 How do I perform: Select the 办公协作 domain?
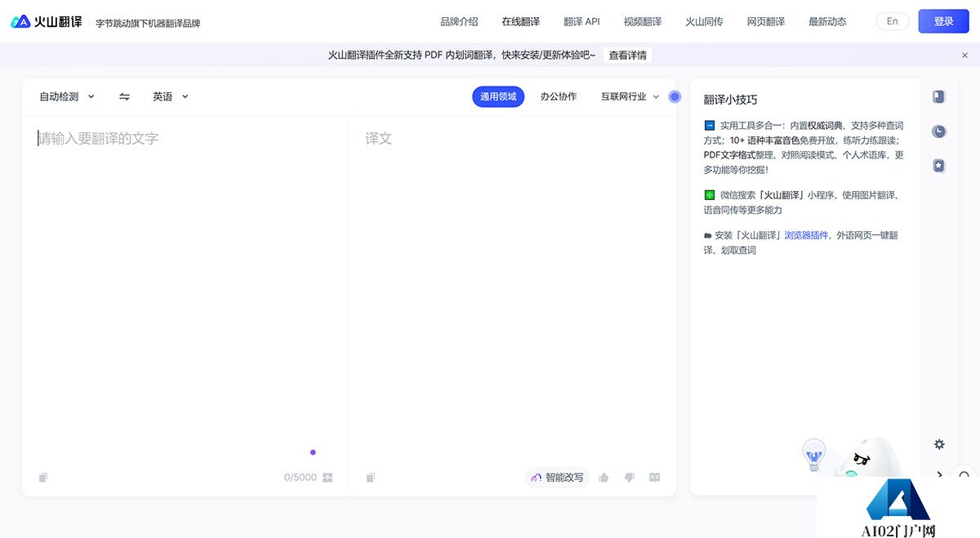coord(559,96)
